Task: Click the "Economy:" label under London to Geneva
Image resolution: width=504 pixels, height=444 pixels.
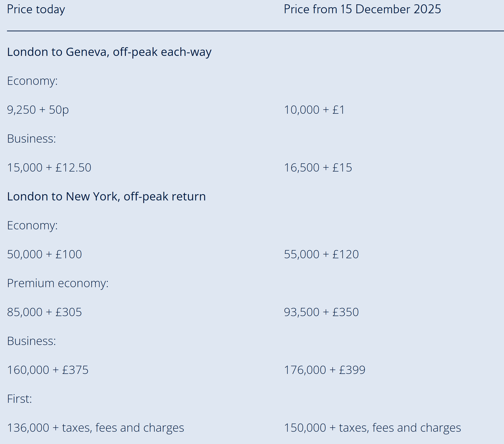Action: click(x=32, y=81)
